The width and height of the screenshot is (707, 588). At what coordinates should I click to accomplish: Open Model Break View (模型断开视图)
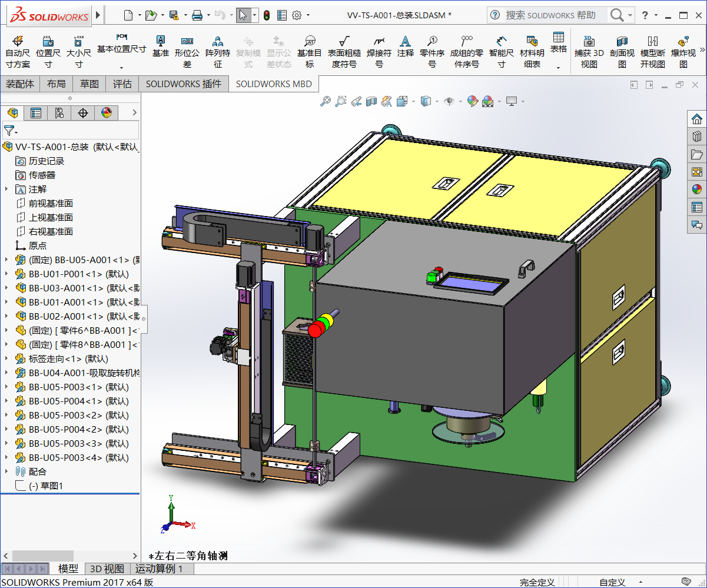pos(653,51)
